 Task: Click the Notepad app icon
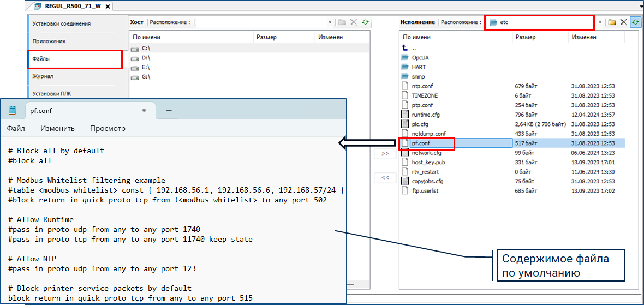pos(13,110)
